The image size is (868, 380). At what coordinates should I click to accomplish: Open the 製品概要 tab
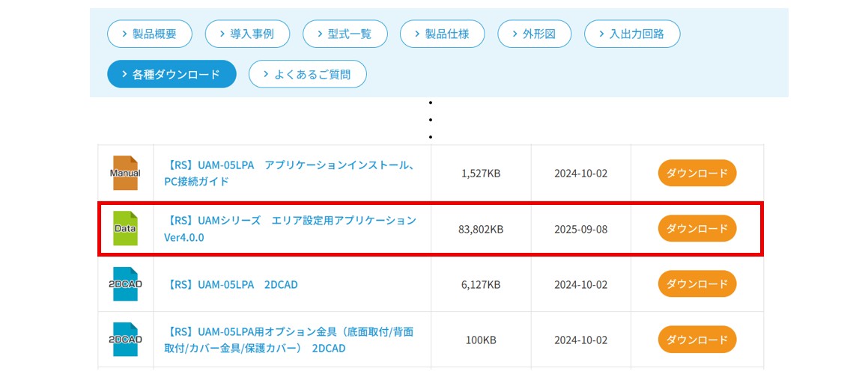(x=150, y=34)
